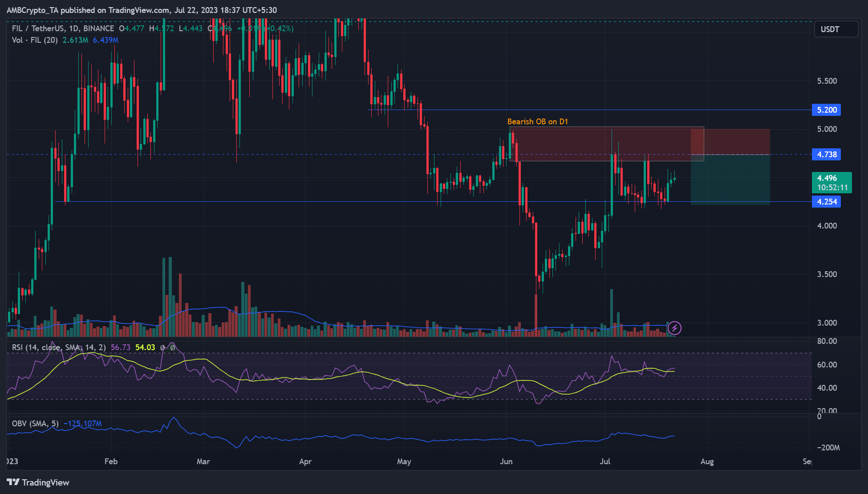The height and width of the screenshot is (494, 868).
Task: Click the Mar label on time axis
Action: (203, 461)
